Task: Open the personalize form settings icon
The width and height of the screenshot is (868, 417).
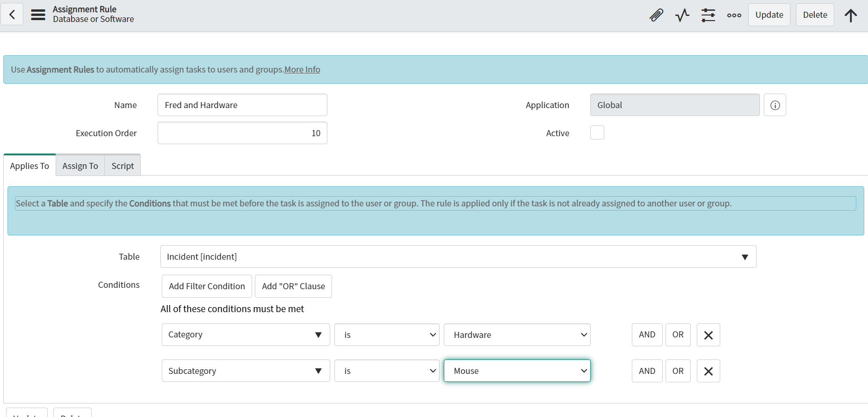Action: pyautogui.click(x=708, y=15)
